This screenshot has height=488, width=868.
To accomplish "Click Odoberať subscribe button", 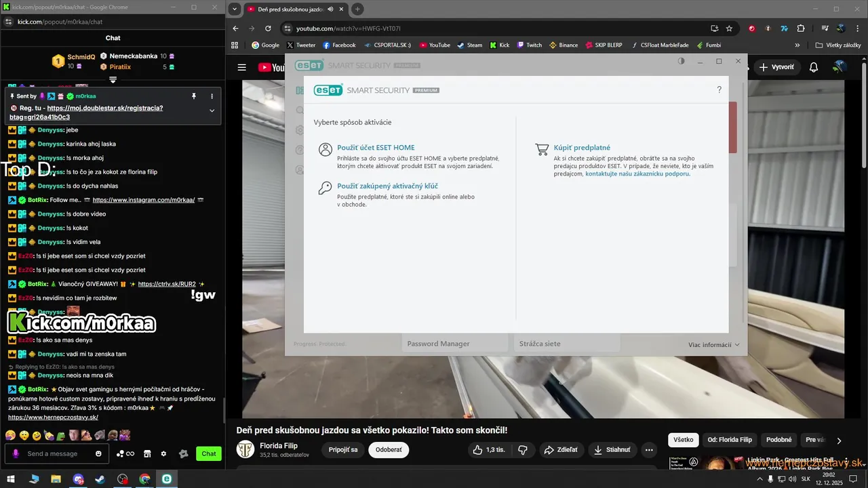I will [389, 450].
